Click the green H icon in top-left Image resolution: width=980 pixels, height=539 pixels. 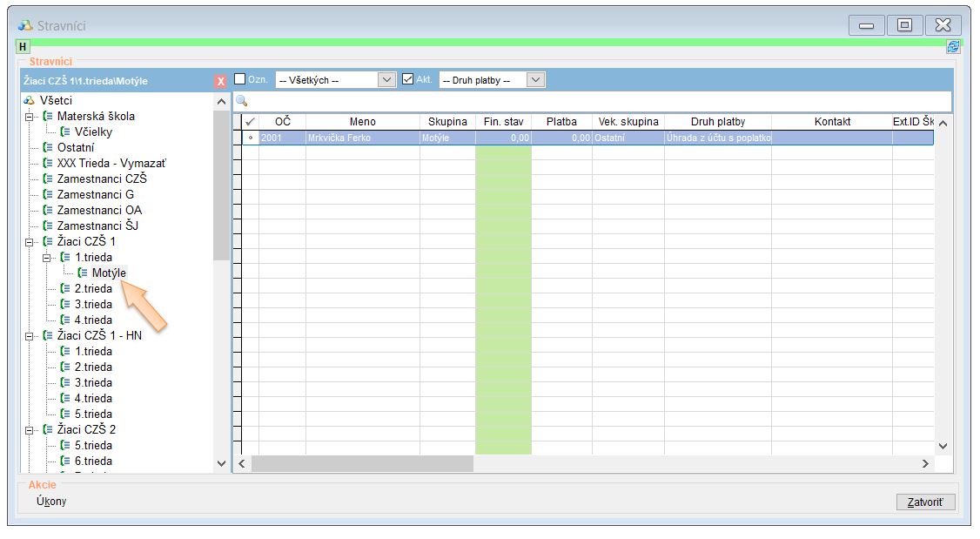23,47
